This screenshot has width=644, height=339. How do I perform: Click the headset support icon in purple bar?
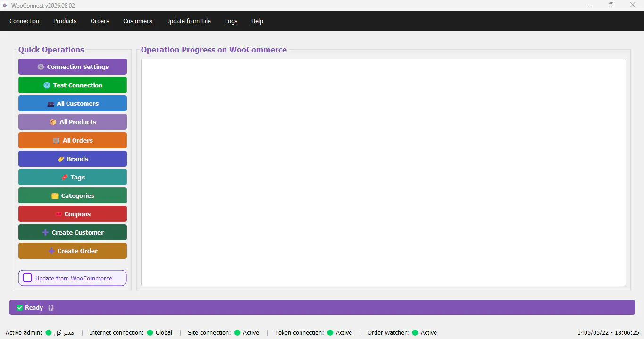point(51,308)
